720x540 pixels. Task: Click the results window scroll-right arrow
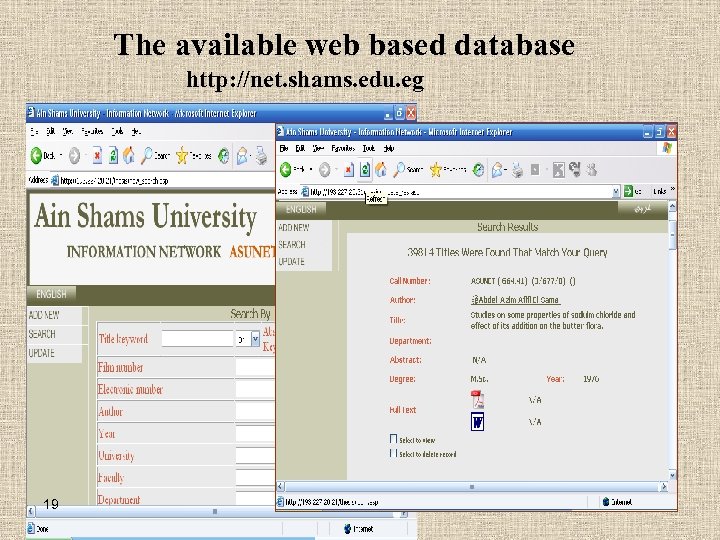tap(663, 486)
